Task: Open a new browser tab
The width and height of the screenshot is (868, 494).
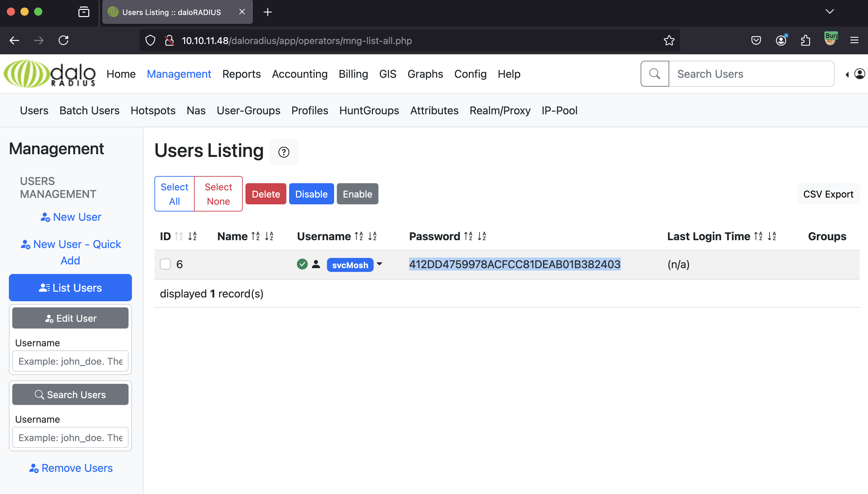Action: pos(268,12)
